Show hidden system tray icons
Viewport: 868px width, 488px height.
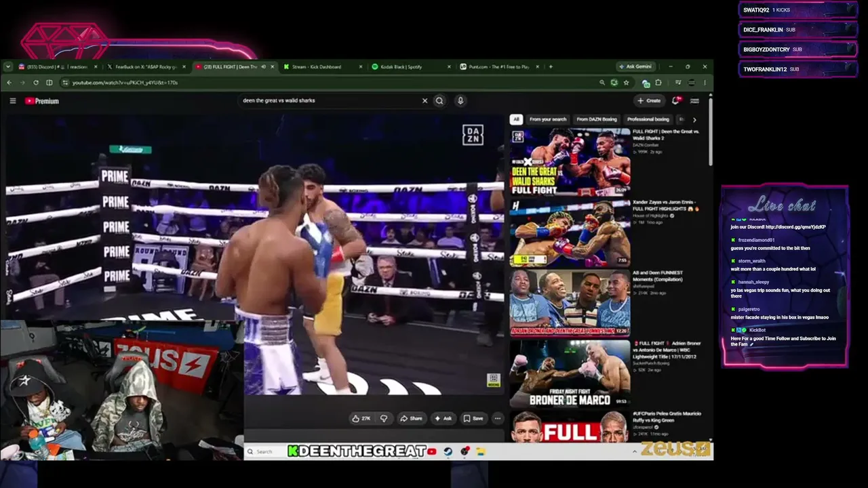635,451
